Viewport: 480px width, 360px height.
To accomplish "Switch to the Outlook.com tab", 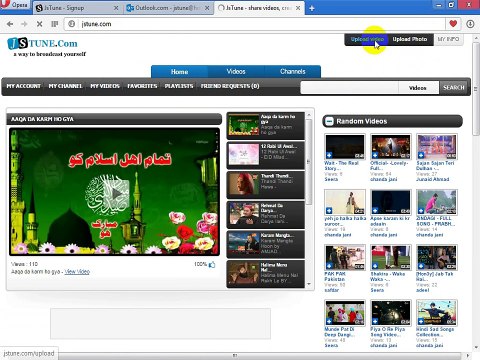I will (168, 8).
